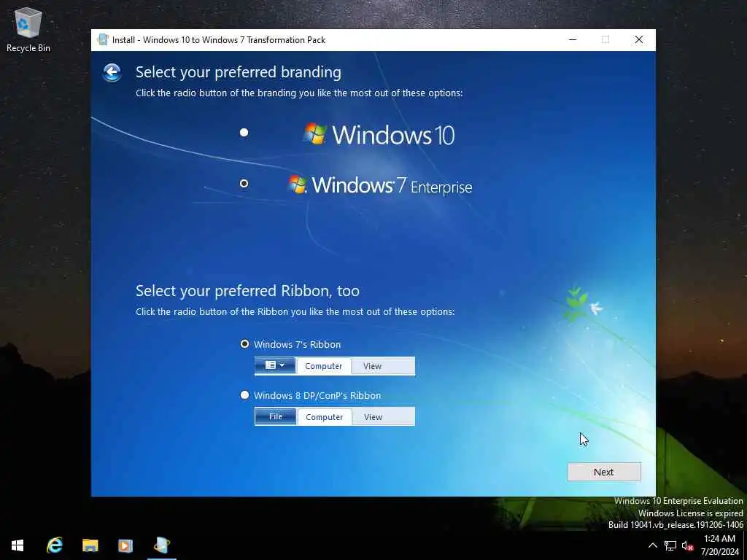Choose the Windows 8 DP/ConP's Ribbon radio button
This screenshot has height=560, width=747.
point(244,394)
